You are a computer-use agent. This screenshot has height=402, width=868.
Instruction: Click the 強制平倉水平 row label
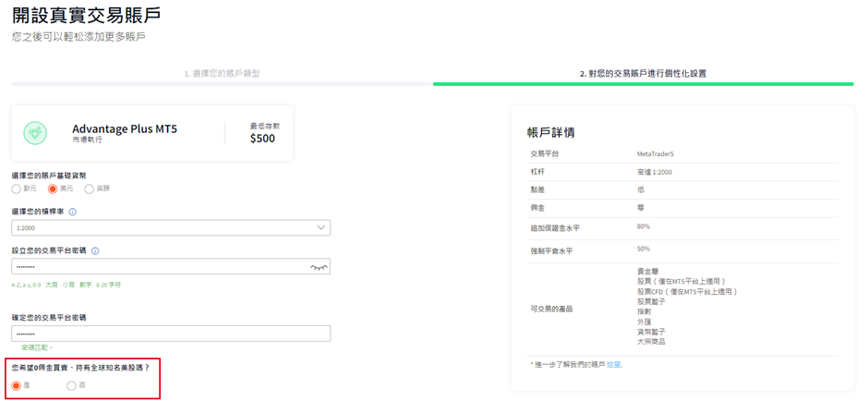click(x=551, y=250)
